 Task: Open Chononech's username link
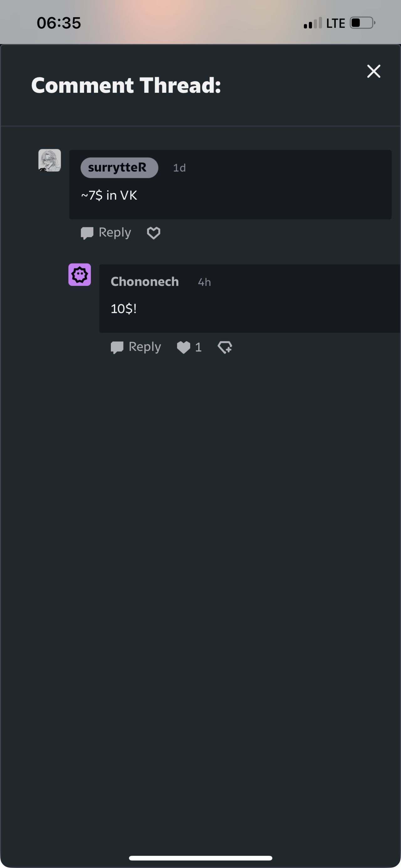145,282
